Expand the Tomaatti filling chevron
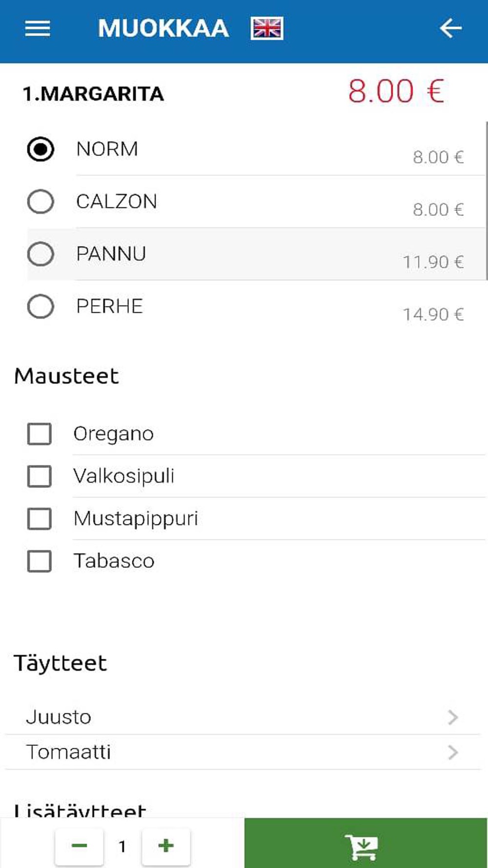 pyautogui.click(x=453, y=752)
